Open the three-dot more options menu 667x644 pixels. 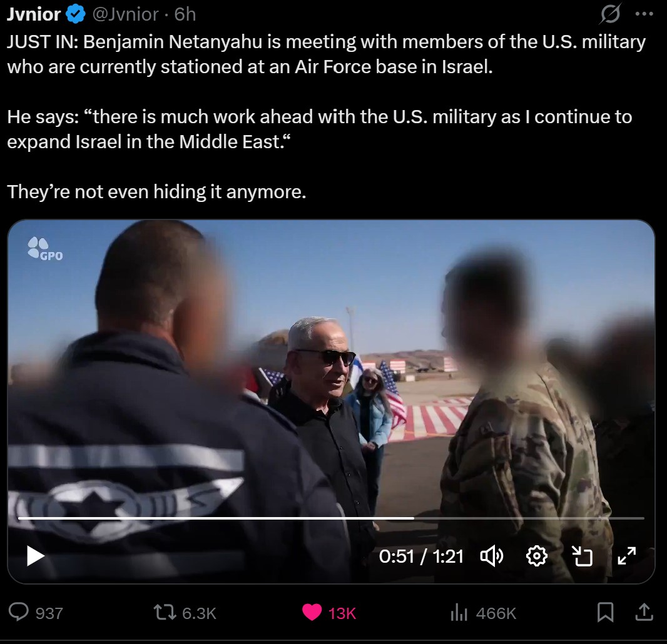pyautogui.click(x=644, y=14)
